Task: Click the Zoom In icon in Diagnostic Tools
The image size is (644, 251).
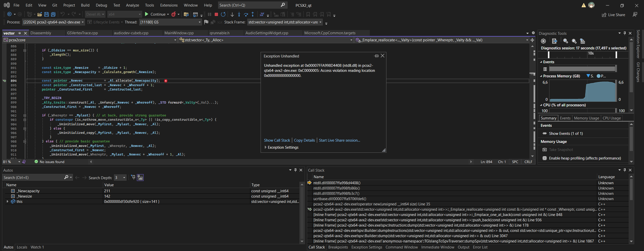Action: coord(566,41)
